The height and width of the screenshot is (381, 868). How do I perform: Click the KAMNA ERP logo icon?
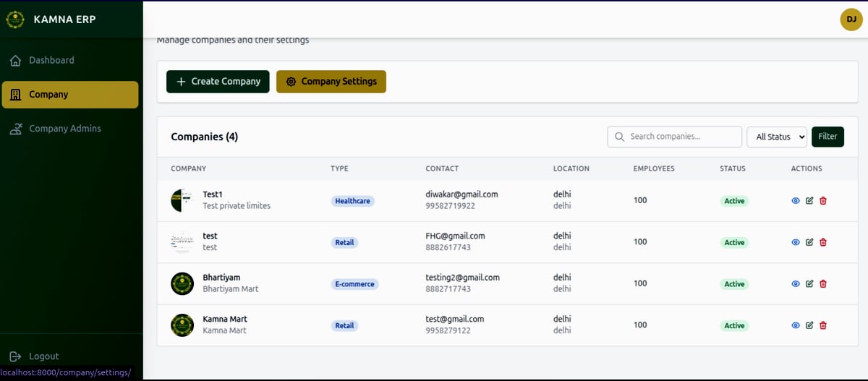(15, 20)
